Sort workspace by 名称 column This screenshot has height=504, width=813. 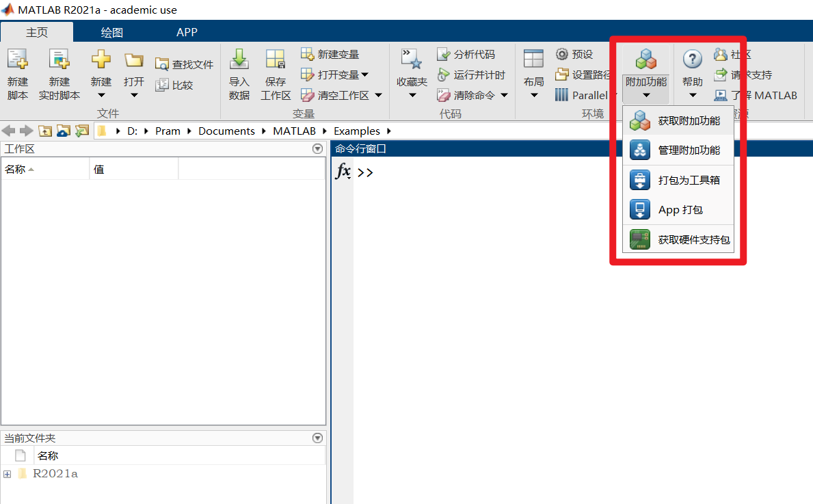click(x=45, y=169)
